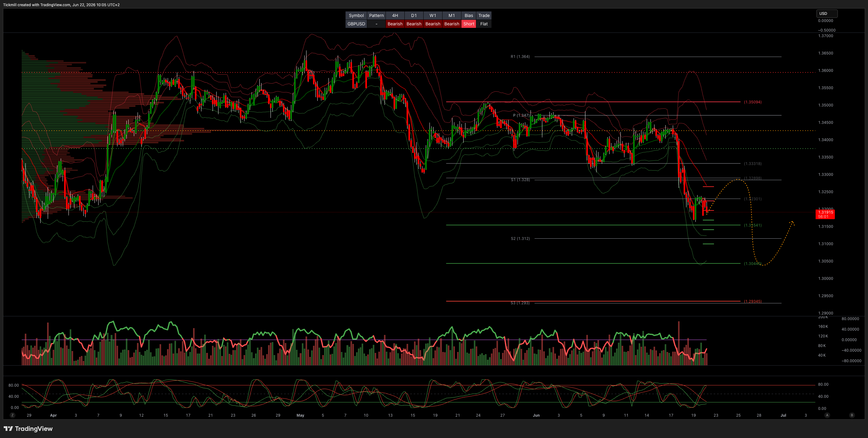Click the R1 (1.364) pivot label
868x438 pixels.
pos(520,57)
